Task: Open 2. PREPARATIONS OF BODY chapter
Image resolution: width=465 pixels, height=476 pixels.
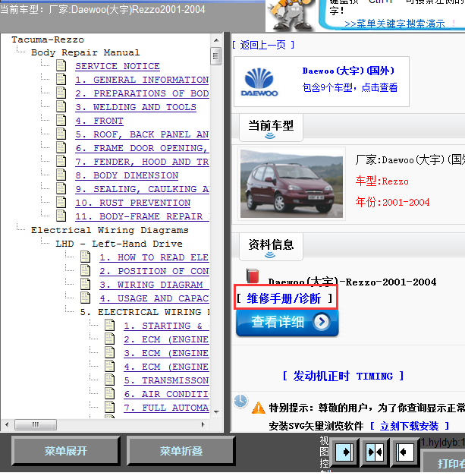Action: tap(142, 93)
